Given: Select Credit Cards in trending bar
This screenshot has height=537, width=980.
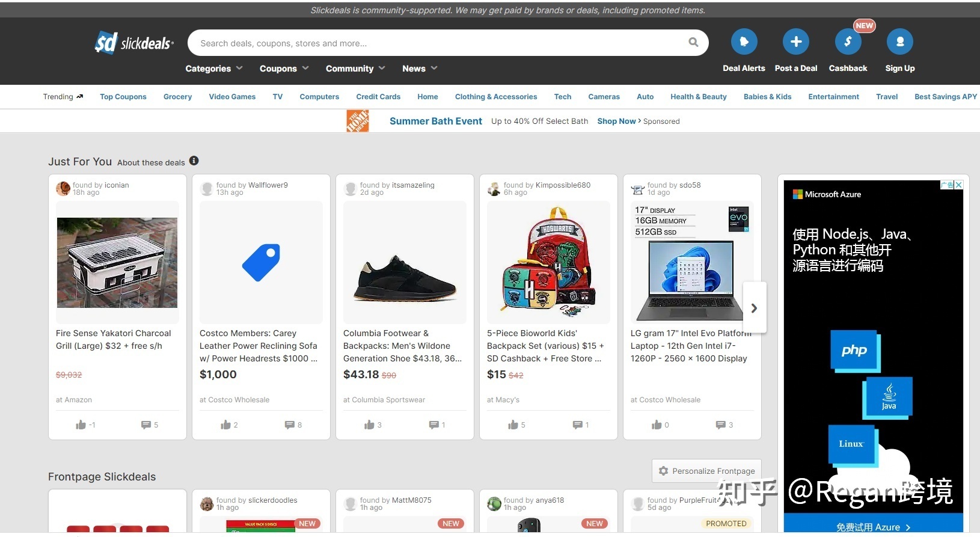Looking at the screenshot, I should click(x=378, y=97).
